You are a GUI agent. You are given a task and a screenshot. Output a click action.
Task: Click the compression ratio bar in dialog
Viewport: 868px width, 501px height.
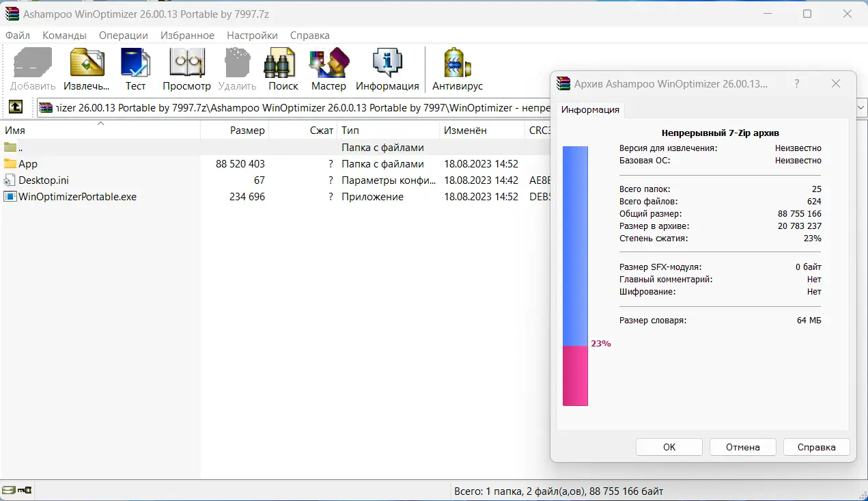(575, 275)
